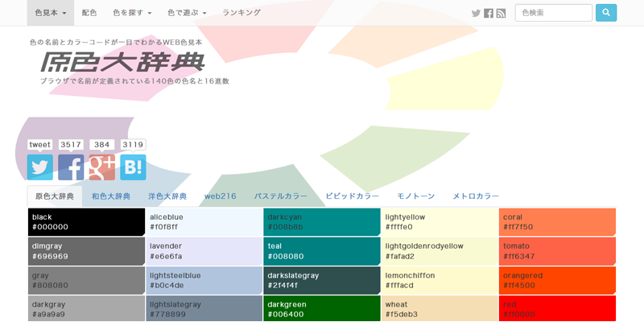This screenshot has height=322, width=644.
Task: Select the wheat #f5deb3 swatch
Action: [440, 309]
